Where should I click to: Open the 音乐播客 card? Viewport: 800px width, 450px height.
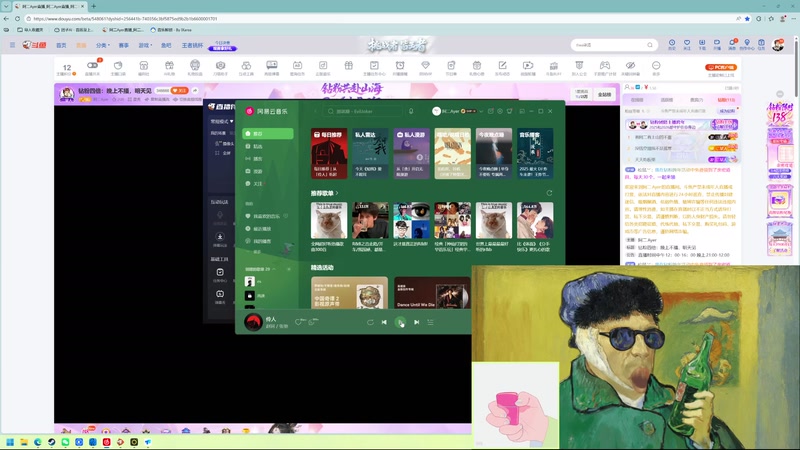[535, 153]
